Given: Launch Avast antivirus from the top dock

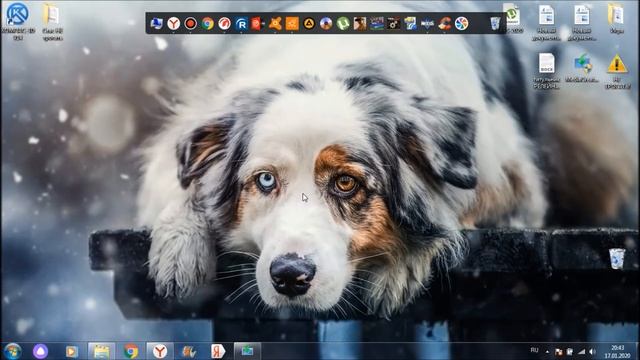Looking at the screenshot, I should click(x=275, y=23).
